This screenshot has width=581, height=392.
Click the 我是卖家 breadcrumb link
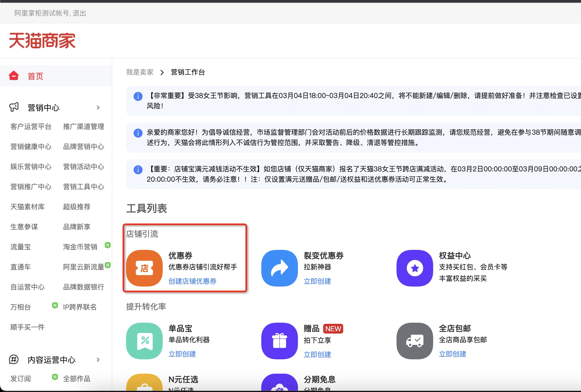(x=140, y=72)
